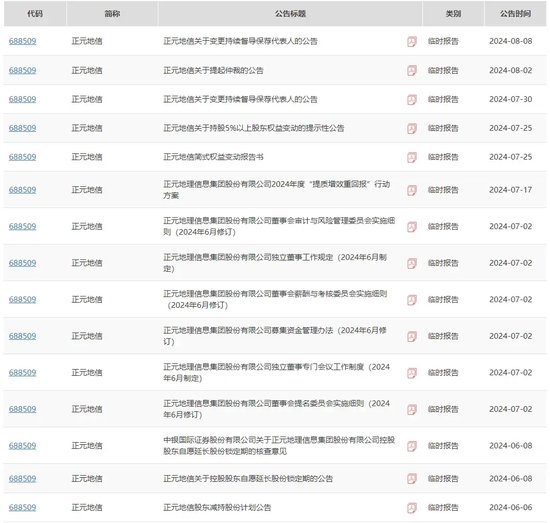Viewport: 550px width, 523px height.
Task: Open PDF icon for 审计与风险管理委员会实施细则 row
Action: pyautogui.click(x=412, y=227)
